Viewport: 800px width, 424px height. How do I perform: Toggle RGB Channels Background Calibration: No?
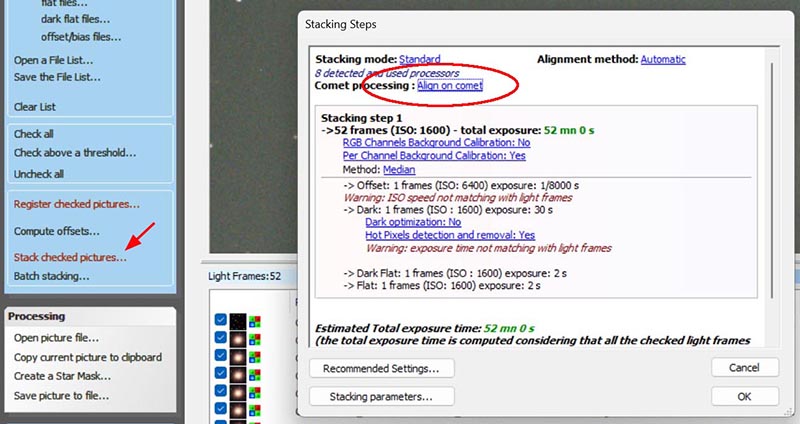[x=436, y=142]
